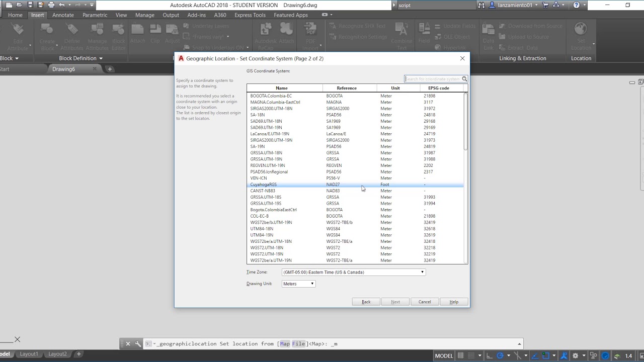Click the coordinate system search field
Image resolution: width=644 pixels, height=362 pixels.
pyautogui.click(x=433, y=79)
